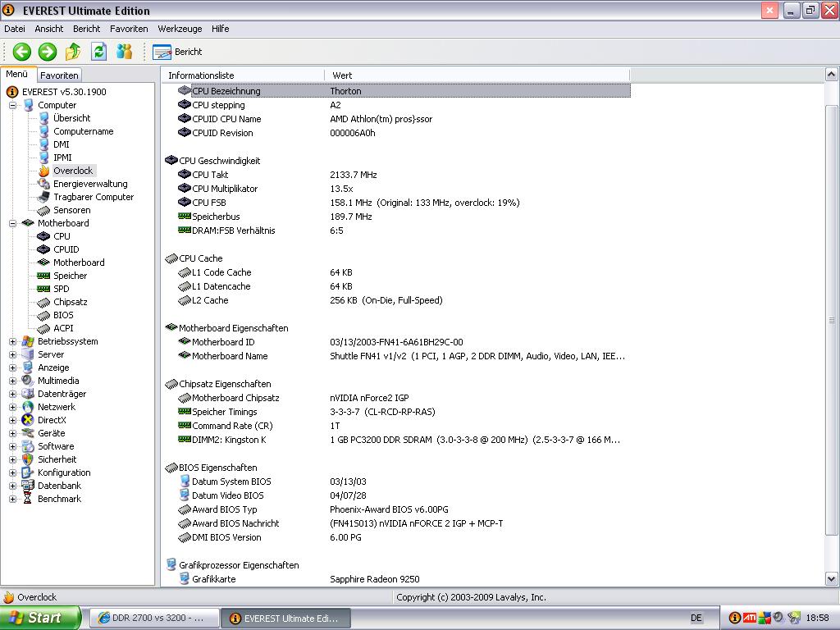Click the Tragbarer Computer laptop icon

44,197
